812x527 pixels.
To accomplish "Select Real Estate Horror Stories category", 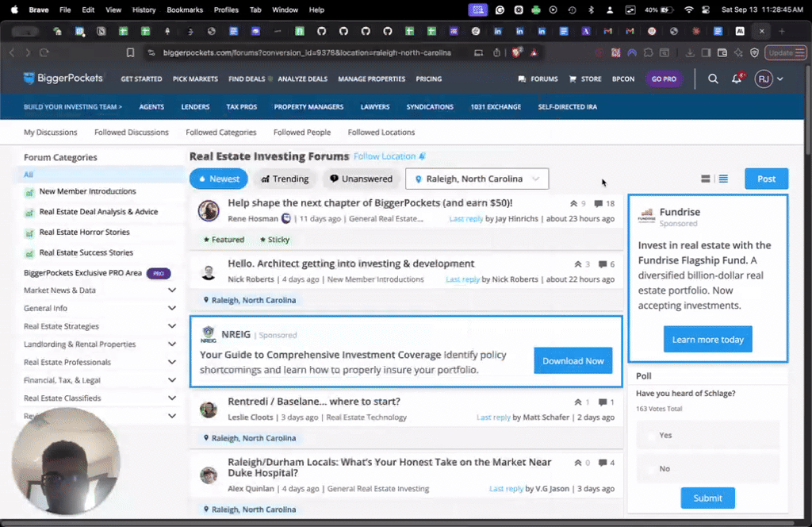I will point(84,232).
